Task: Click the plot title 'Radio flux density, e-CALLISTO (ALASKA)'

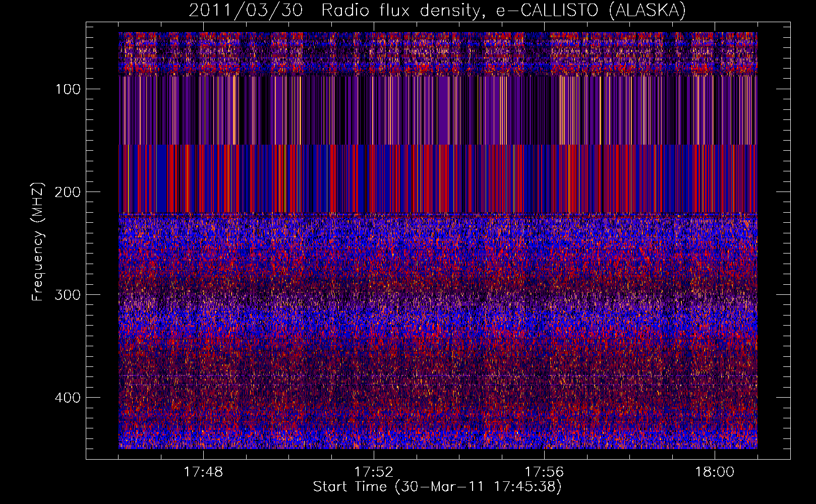Action: pyautogui.click(x=503, y=11)
